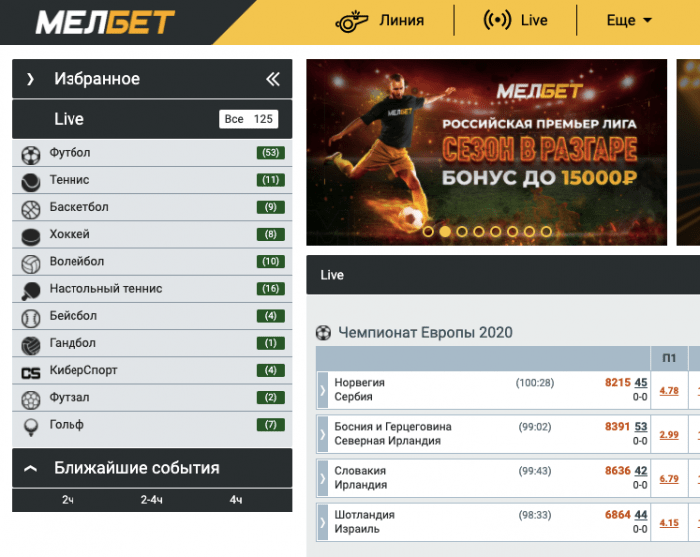Select the third banner carousel dot
The width and height of the screenshot is (700, 557).
point(462,232)
